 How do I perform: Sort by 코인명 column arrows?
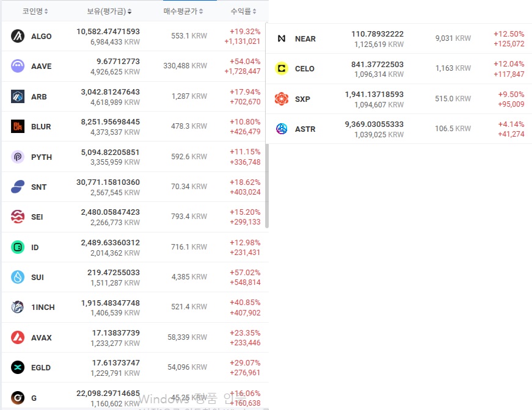(46, 11)
